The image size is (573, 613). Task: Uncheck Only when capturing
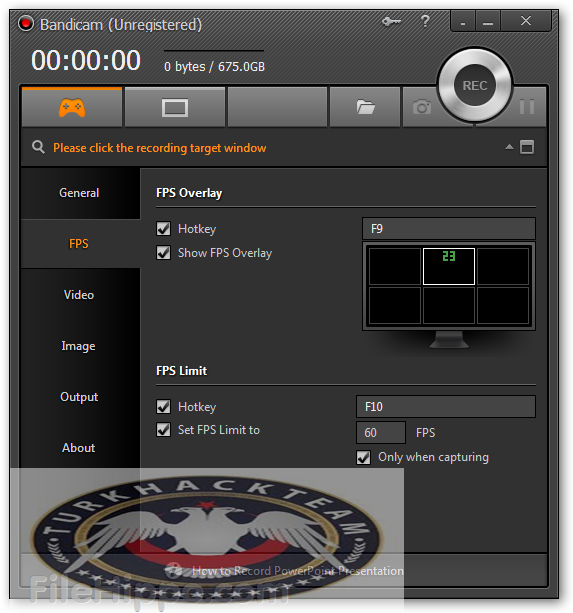coord(363,457)
